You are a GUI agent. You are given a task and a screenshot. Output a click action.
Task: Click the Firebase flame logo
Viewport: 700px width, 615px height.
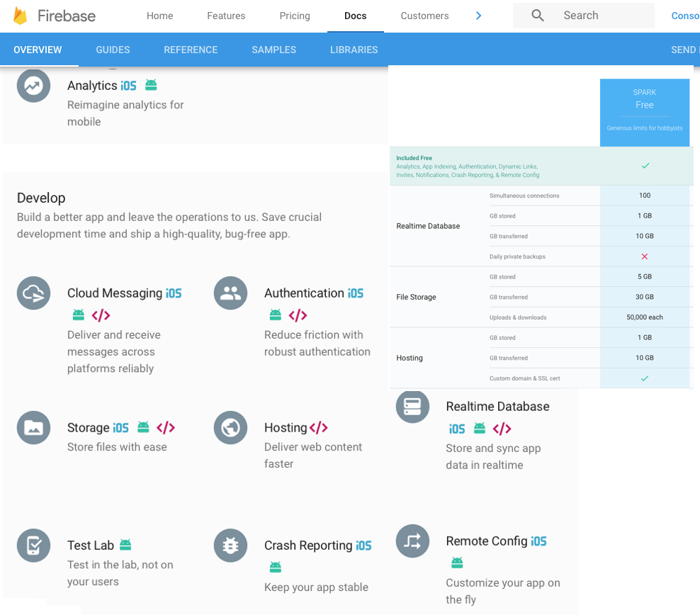[x=20, y=16]
